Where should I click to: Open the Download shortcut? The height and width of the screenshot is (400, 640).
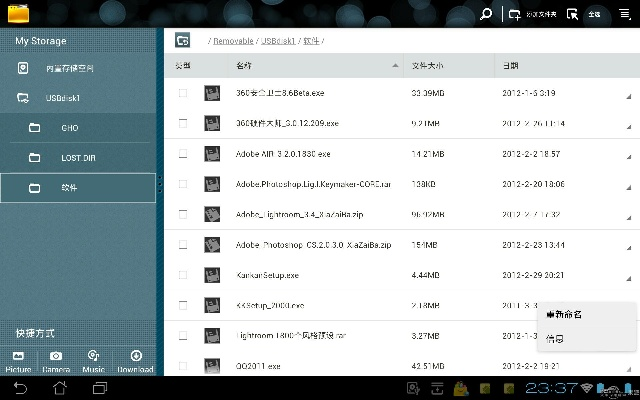coord(134,361)
